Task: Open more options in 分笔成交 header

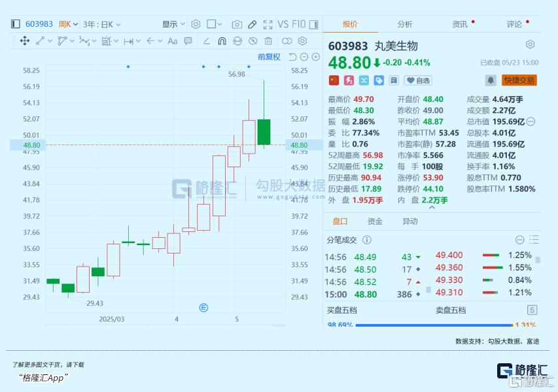Action: (x=519, y=240)
